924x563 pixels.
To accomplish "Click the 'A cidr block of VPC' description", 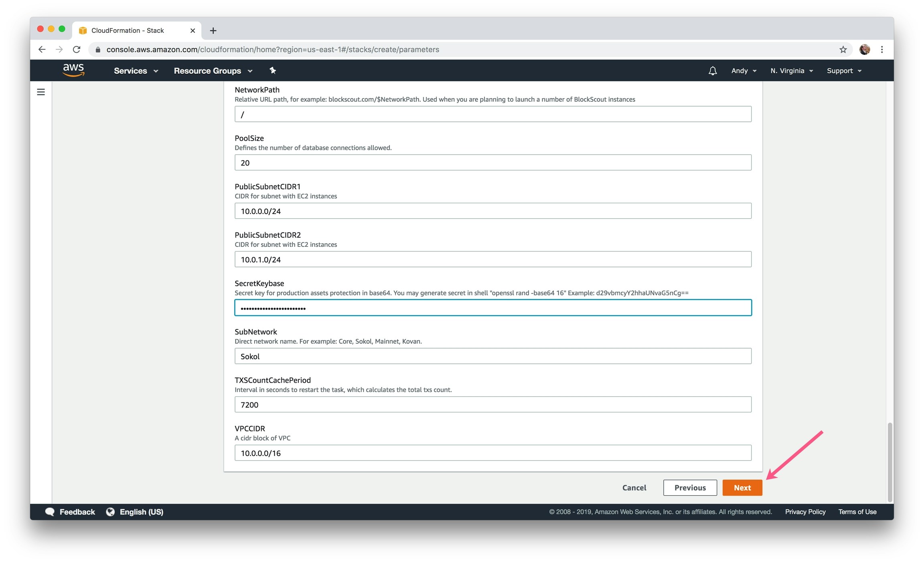I will click(x=263, y=438).
